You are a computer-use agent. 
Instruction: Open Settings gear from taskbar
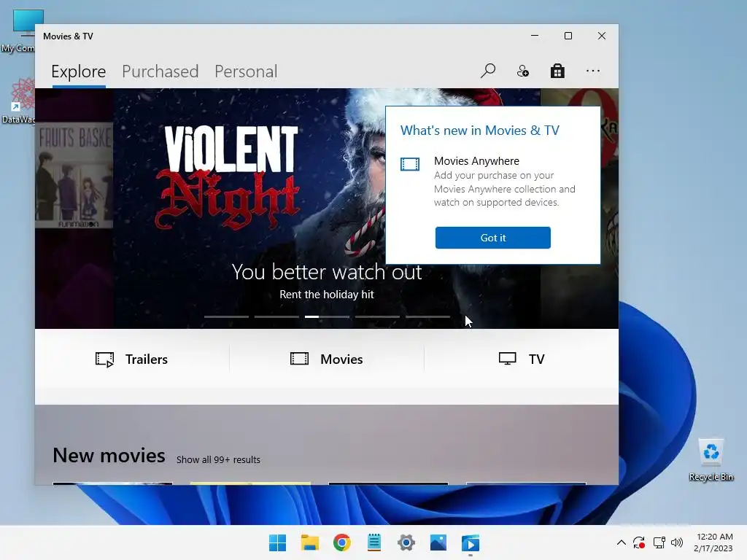[x=406, y=542]
